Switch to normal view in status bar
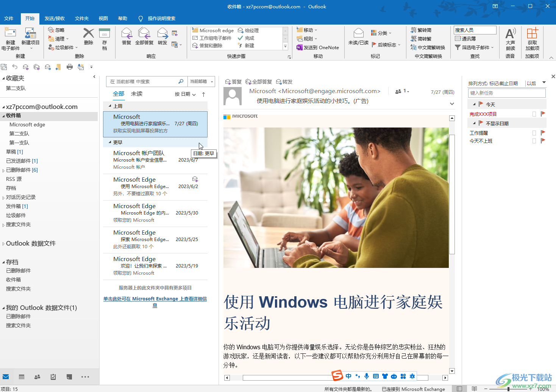The height and width of the screenshot is (392, 556). coord(459,389)
